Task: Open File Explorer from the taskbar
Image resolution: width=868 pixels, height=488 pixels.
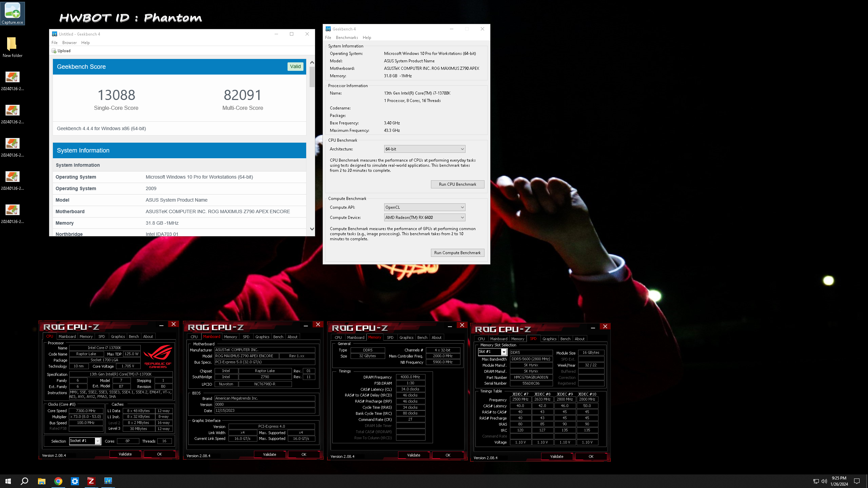Action: pos(41,481)
